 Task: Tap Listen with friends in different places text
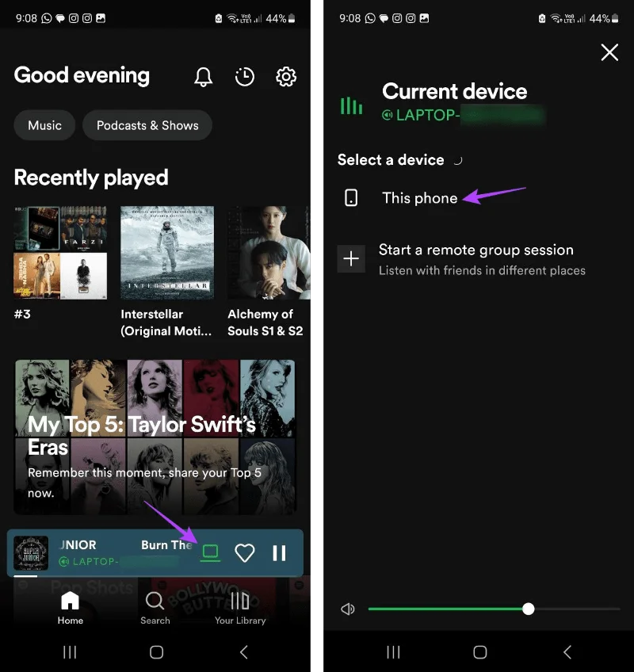[x=482, y=270]
